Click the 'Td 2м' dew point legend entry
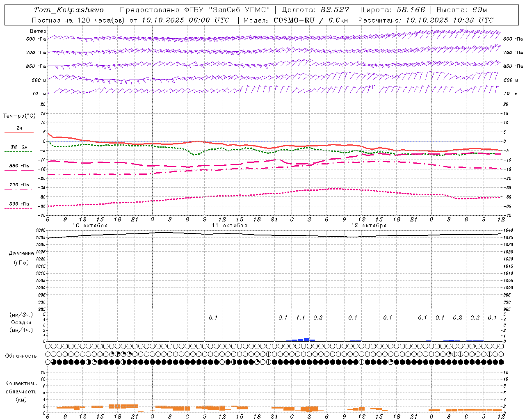525x420 pixels. click(x=19, y=147)
